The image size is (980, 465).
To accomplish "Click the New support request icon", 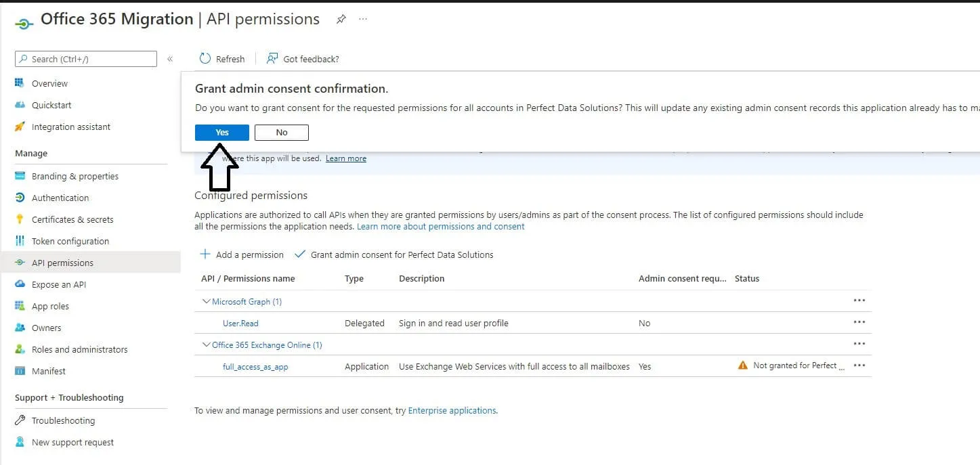I will pyautogui.click(x=20, y=442).
